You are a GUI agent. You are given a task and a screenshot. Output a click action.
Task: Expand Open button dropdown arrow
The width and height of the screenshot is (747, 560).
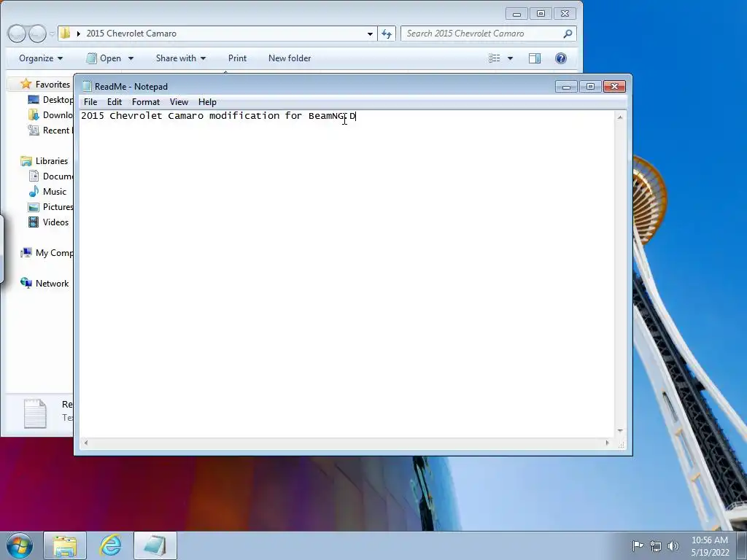coord(131,58)
